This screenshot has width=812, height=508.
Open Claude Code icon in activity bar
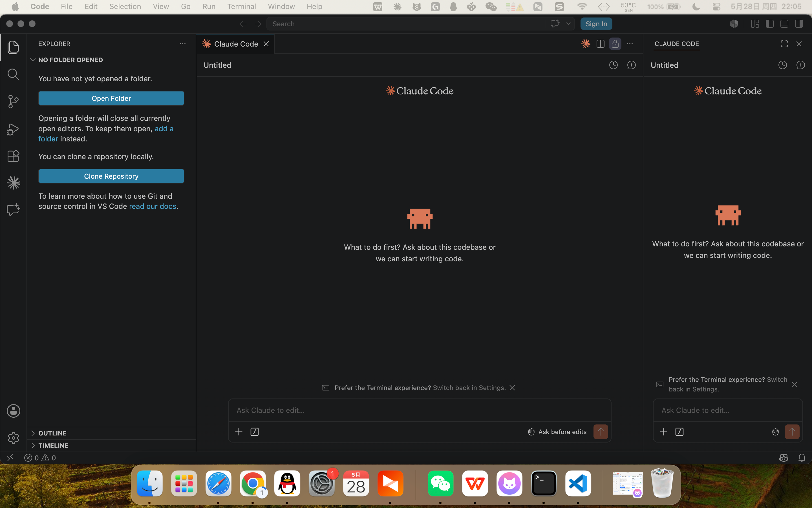tap(13, 183)
